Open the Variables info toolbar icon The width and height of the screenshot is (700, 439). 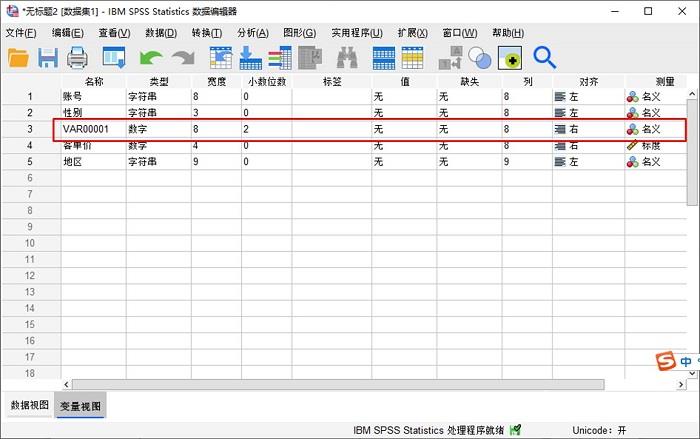click(x=280, y=58)
